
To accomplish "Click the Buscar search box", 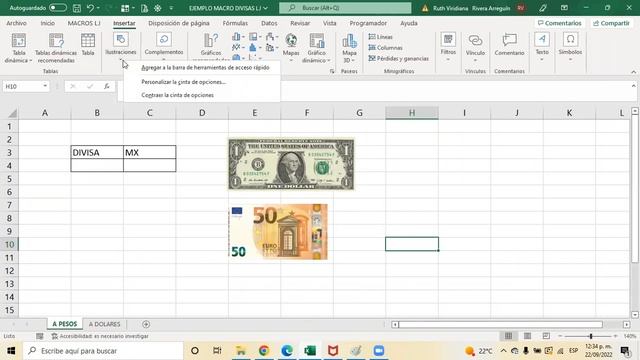I will tap(345, 8).
